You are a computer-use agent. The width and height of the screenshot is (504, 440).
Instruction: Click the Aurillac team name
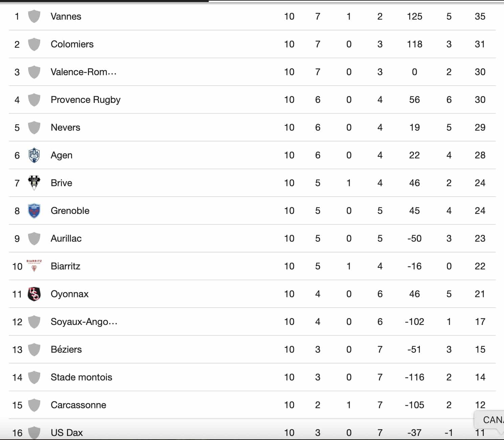66,239
